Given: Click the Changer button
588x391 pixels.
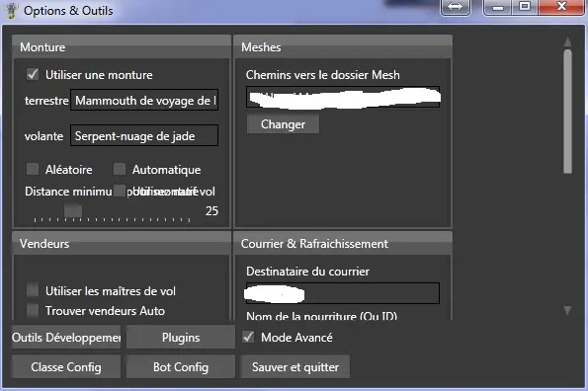Looking at the screenshot, I should (283, 124).
